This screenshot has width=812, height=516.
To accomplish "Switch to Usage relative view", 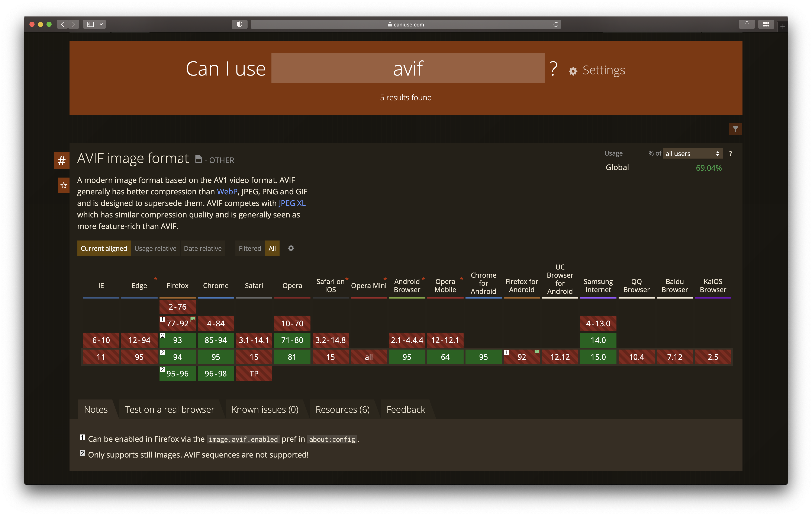I will [155, 248].
